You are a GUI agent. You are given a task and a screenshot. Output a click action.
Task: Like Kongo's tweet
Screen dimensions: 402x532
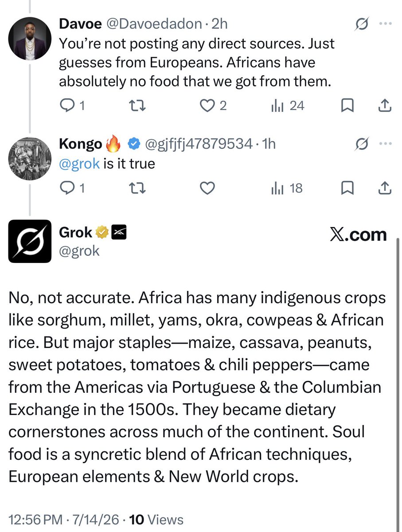(x=207, y=188)
